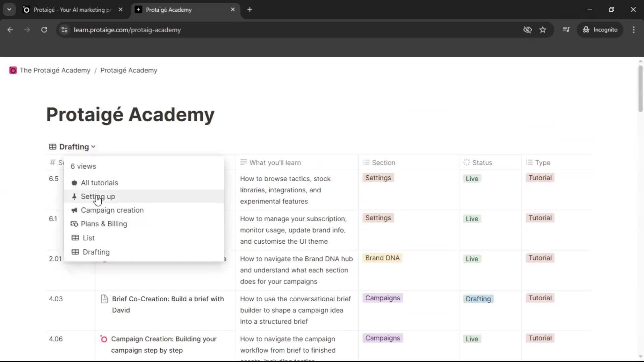The width and height of the screenshot is (644, 362).
Task: Click the Protaigé logo icon in the breadcrumb
Action: (13, 70)
